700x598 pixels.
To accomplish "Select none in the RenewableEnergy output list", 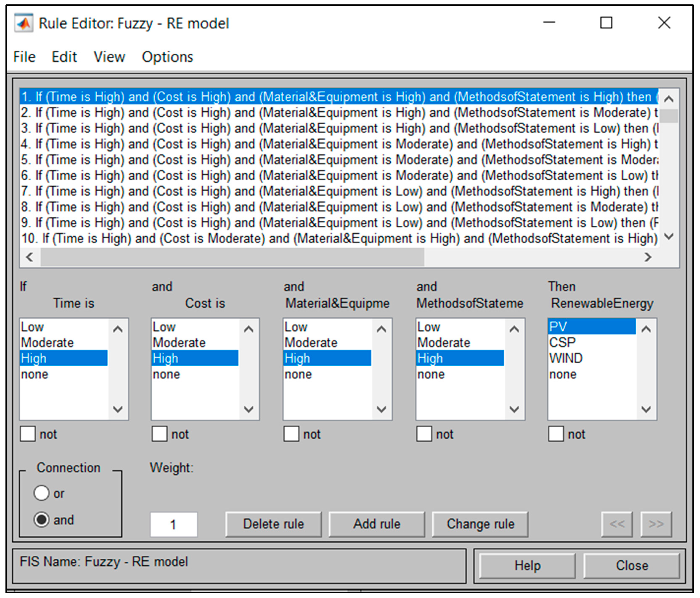I will tap(592, 374).
